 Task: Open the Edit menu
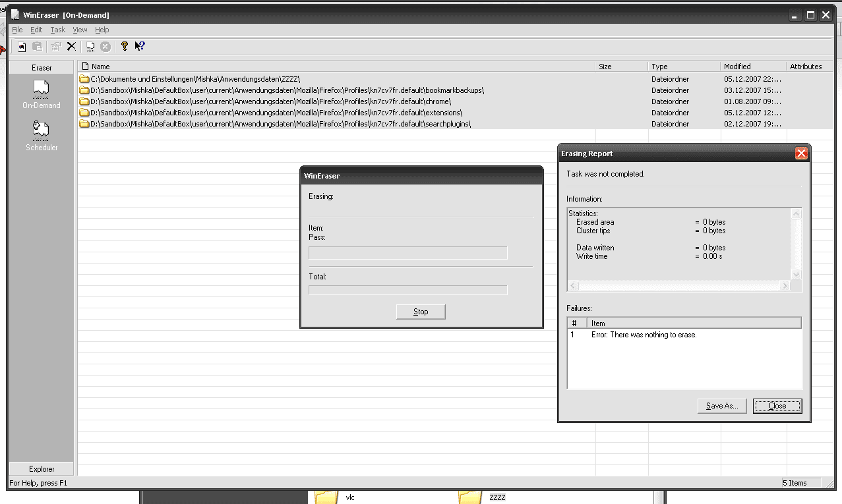point(36,30)
